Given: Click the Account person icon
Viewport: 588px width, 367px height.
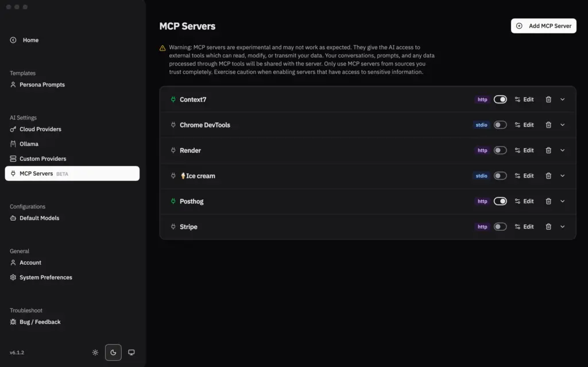Looking at the screenshot, I should pos(13,262).
